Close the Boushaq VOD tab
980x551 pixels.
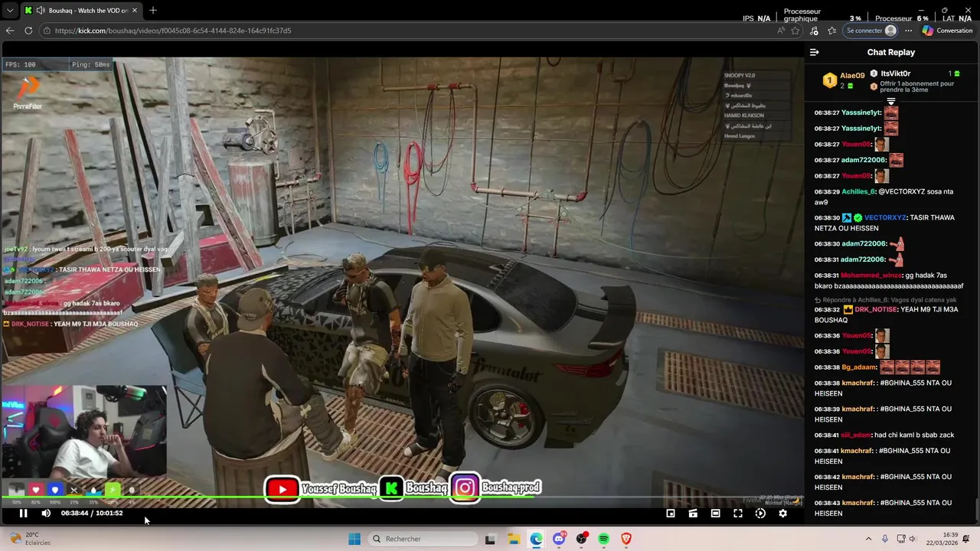coord(134,11)
